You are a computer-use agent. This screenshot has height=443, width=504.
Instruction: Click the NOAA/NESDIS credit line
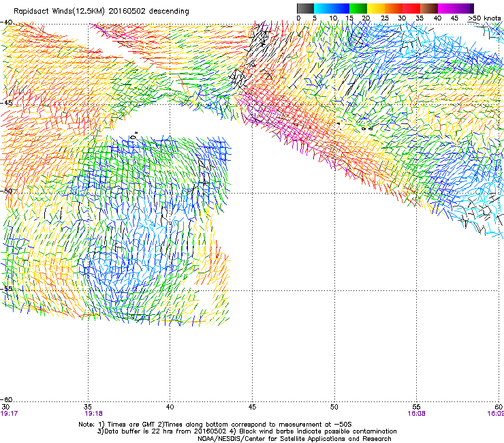pyautogui.click(x=294, y=439)
